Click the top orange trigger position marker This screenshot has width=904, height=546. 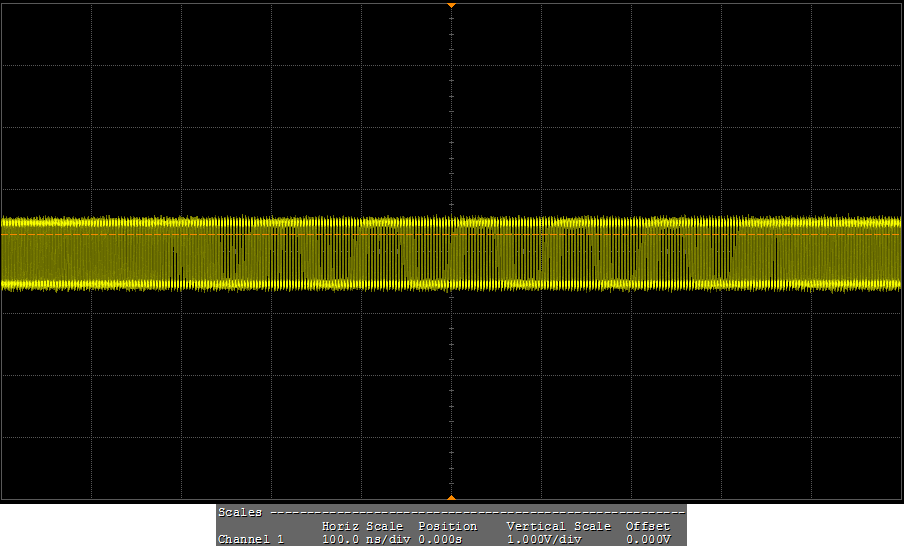point(451,5)
